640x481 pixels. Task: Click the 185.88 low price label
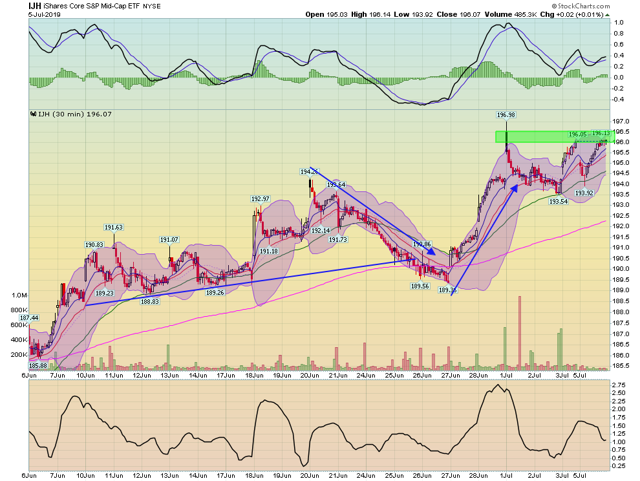coord(38,365)
